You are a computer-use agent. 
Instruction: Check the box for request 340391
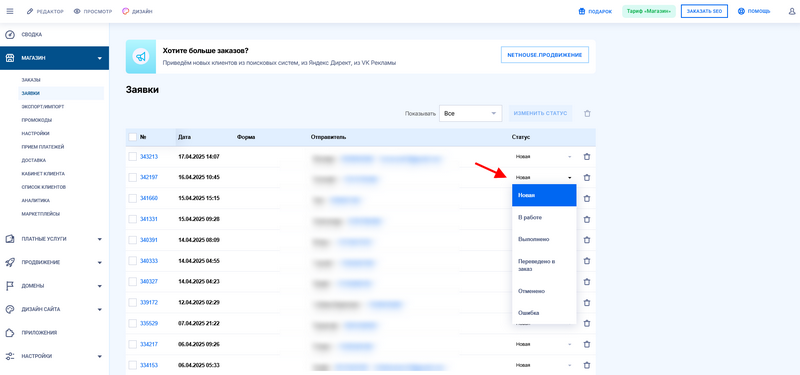tap(133, 240)
